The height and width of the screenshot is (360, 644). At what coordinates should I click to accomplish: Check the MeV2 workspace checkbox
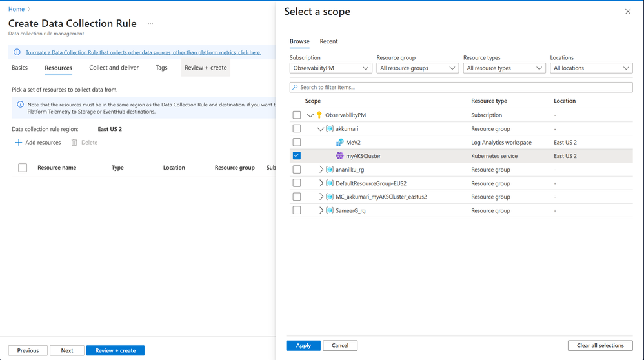point(297,142)
